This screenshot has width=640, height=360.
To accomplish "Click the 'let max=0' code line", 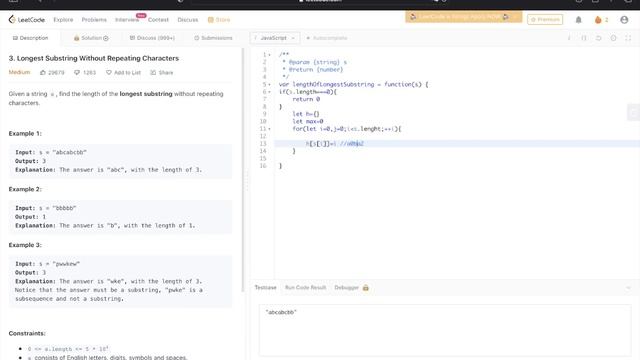I will tap(308, 121).
